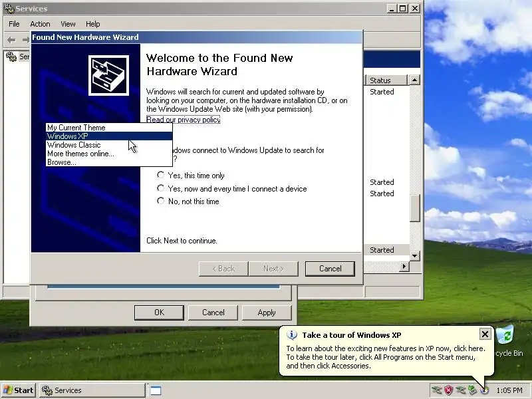
Task: Click hardware icon between shield and green device
Action: (460, 390)
